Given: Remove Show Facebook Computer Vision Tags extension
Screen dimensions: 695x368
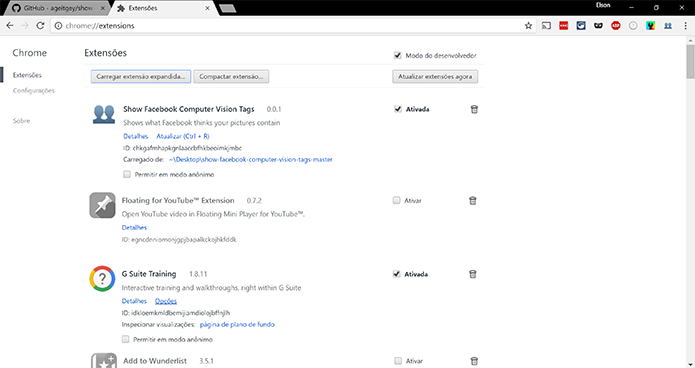Looking at the screenshot, I should pos(474,109).
